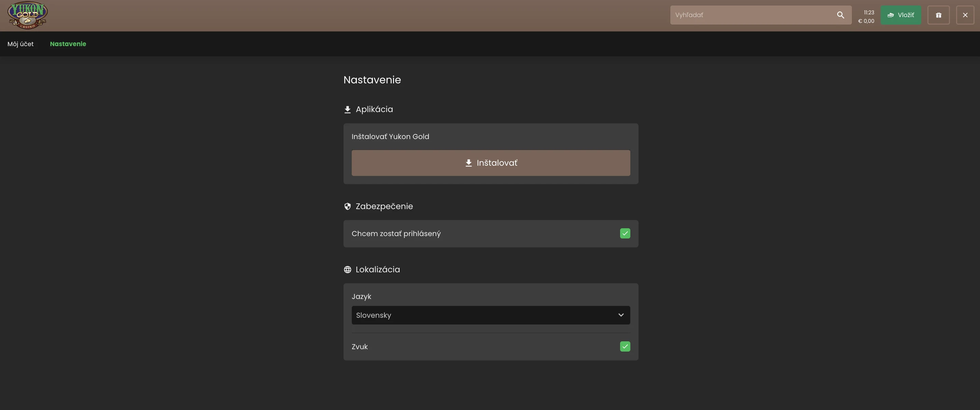The height and width of the screenshot is (410, 980).
Task: Click the Vložiť deposit button
Action: click(900, 15)
